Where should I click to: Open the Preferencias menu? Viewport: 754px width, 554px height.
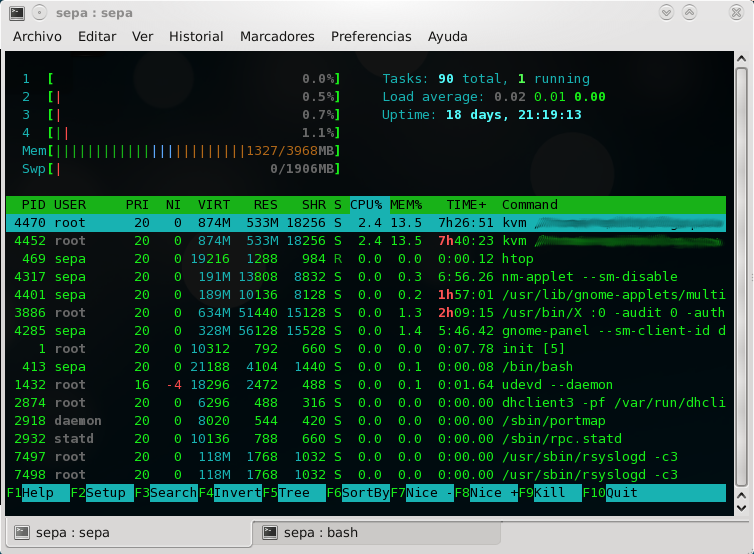[371, 37]
